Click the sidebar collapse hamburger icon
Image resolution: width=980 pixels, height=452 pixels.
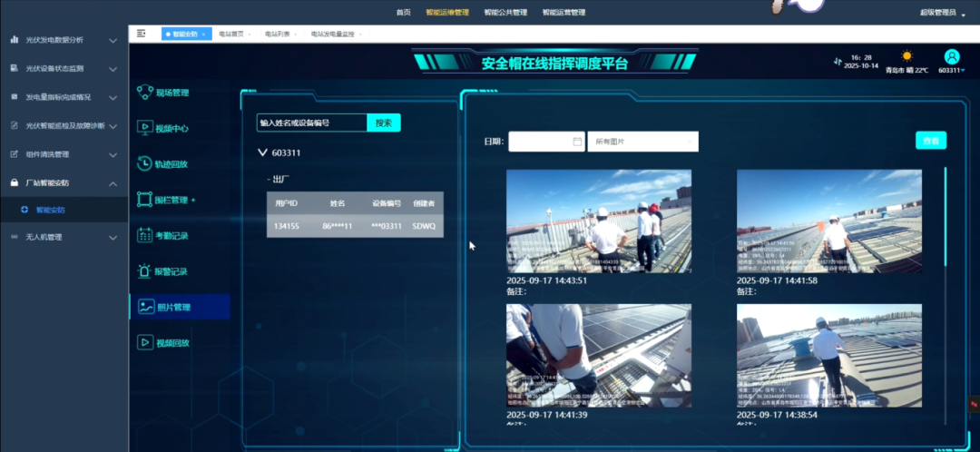(x=142, y=34)
